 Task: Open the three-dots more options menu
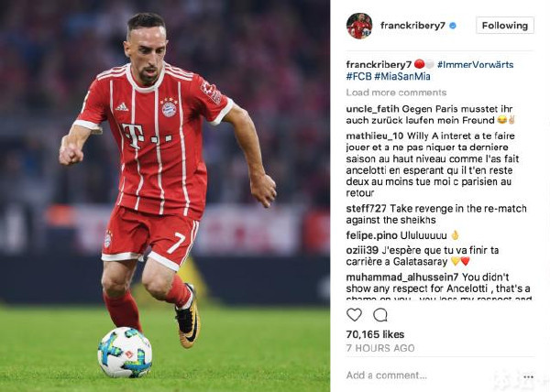pos(528,377)
